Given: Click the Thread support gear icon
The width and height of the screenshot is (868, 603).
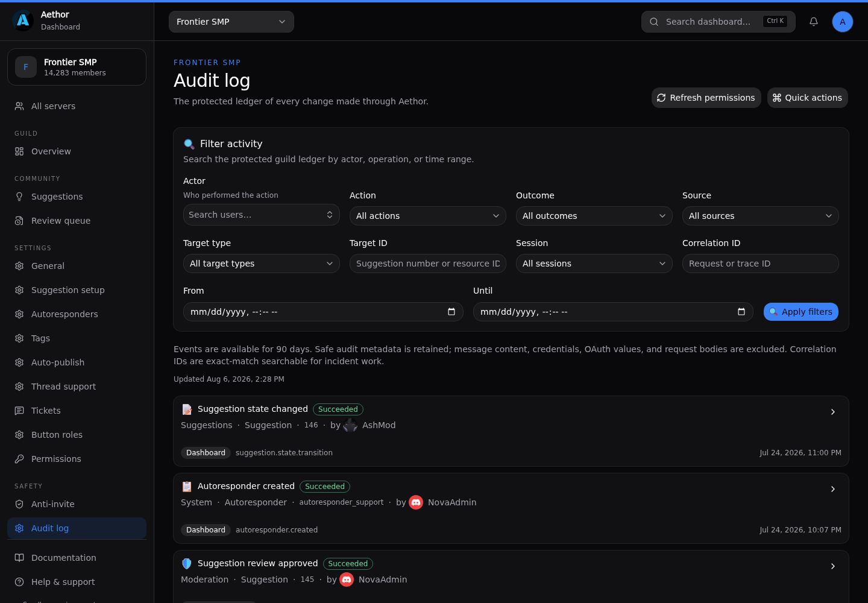Looking at the screenshot, I should pyautogui.click(x=19, y=387).
